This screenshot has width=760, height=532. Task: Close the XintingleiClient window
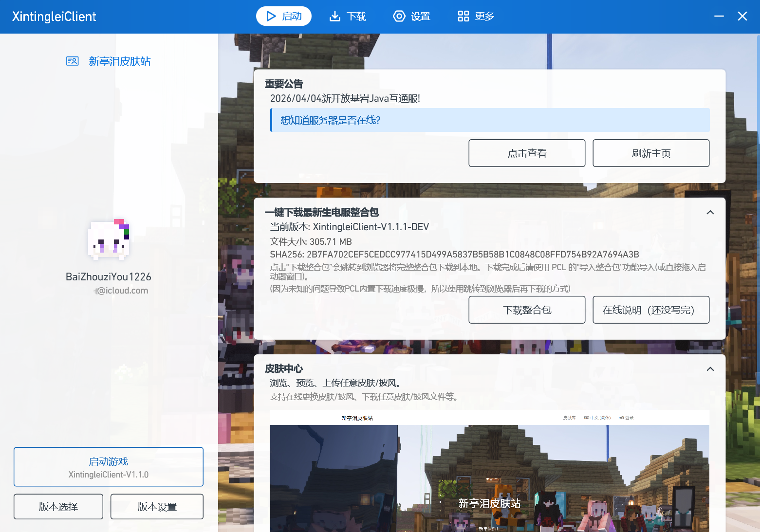[742, 16]
